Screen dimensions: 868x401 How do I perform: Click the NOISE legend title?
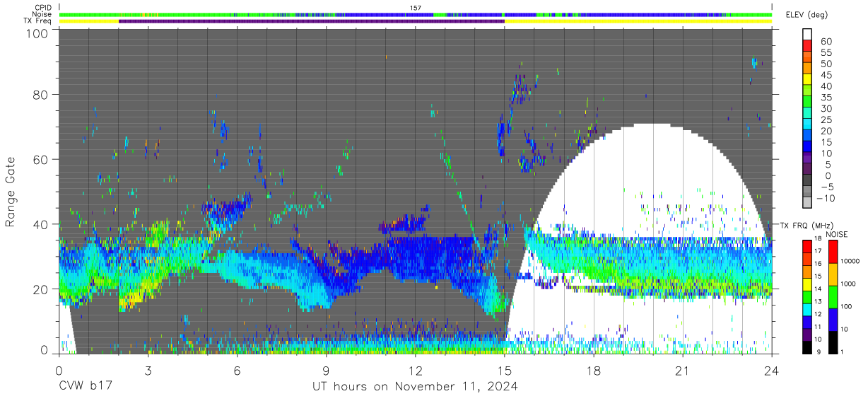[836, 234]
